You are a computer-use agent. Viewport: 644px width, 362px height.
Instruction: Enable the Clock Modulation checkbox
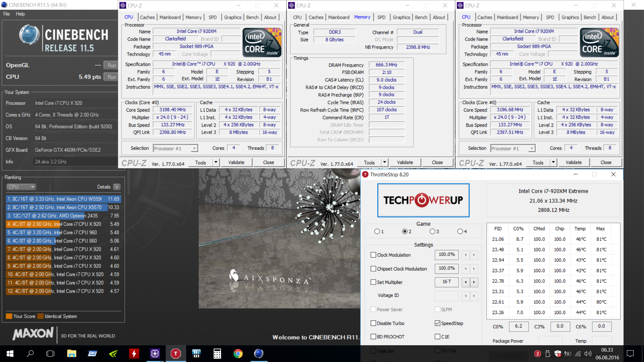pos(373,255)
